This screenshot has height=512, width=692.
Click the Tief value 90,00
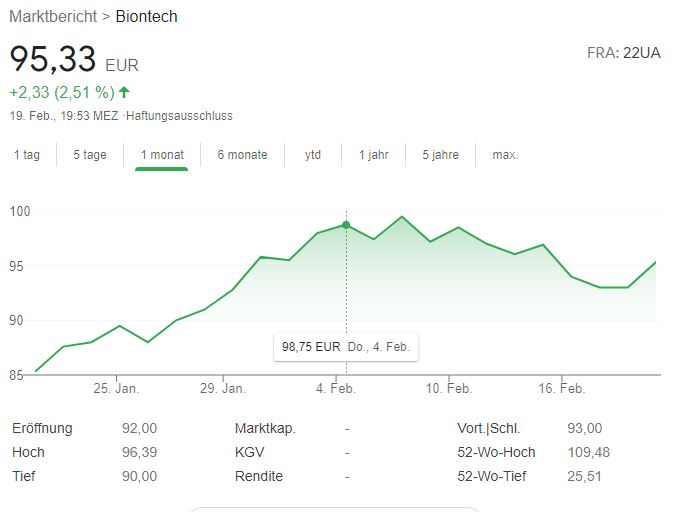[x=139, y=476]
